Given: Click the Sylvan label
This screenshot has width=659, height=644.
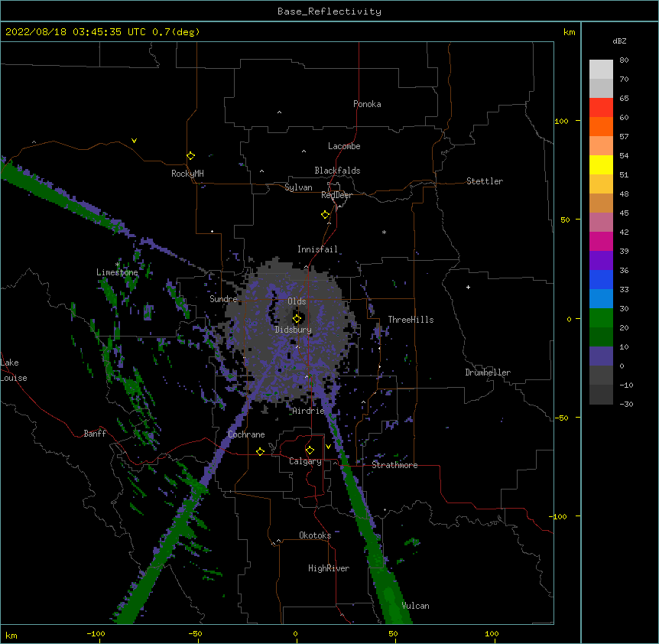Looking at the screenshot, I should coord(298,187).
